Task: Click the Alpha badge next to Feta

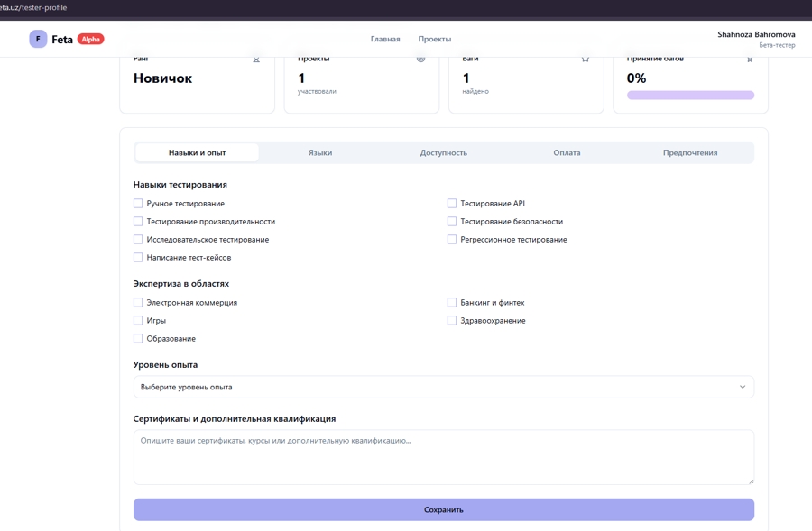Action: click(90, 39)
